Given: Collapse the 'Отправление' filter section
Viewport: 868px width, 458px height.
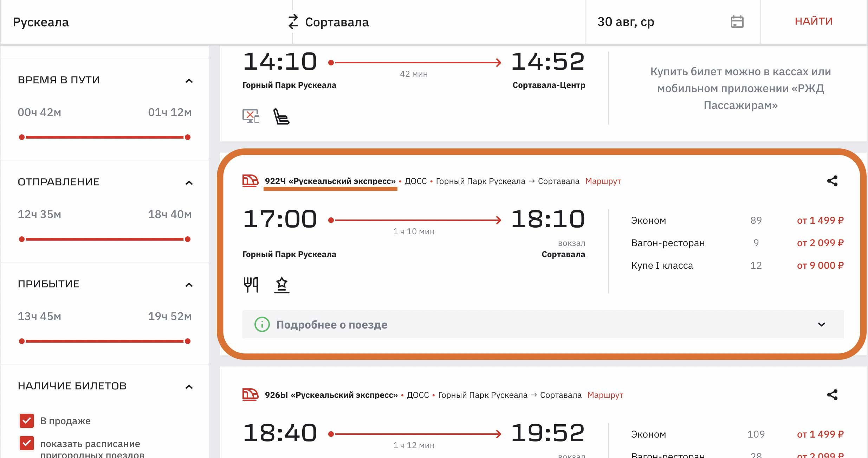Looking at the screenshot, I should click(x=189, y=183).
